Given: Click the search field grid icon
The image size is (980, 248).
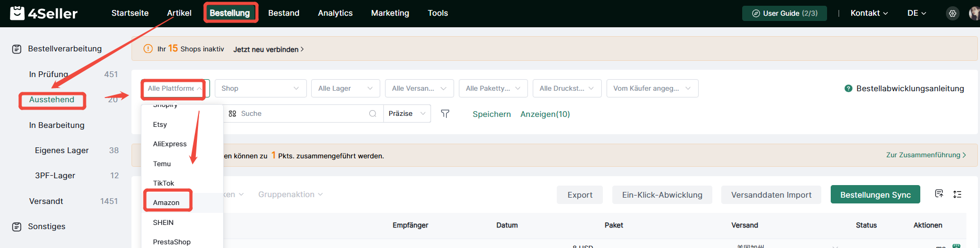Looking at the screenshot, I should tap(233, 114).
